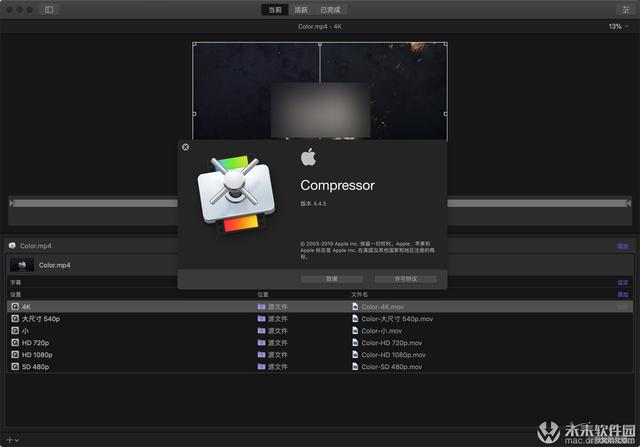Select the HD 1080p setting name

(37, 355)
